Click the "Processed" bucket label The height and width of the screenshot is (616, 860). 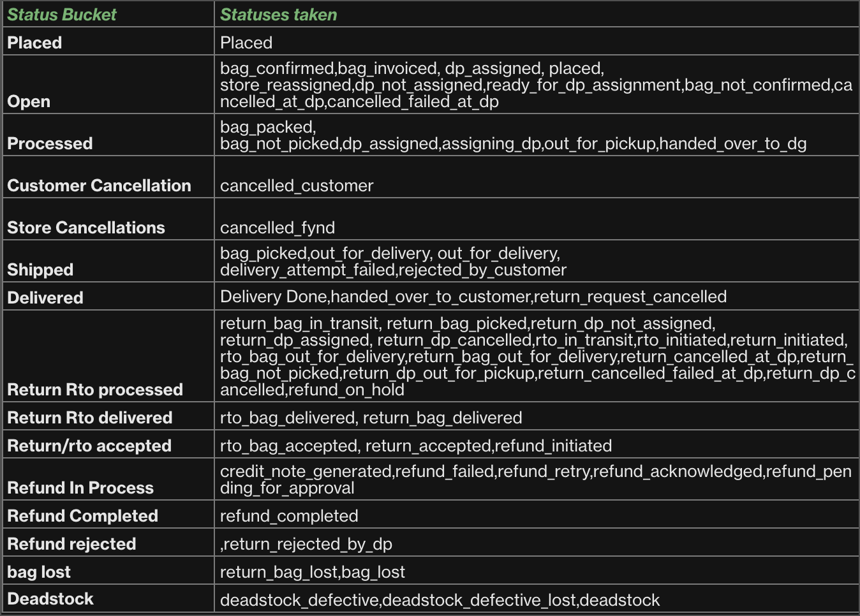[50, 143]
